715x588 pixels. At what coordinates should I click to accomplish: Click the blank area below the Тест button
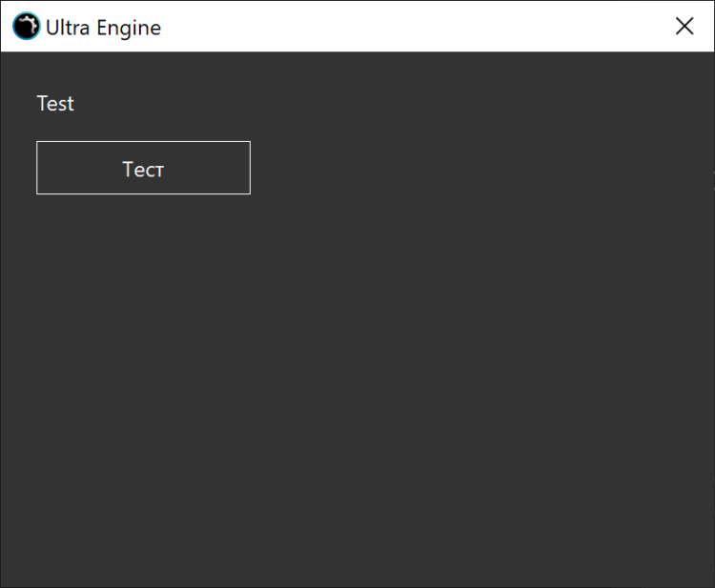pyautogui.click(x=143, y=286)
